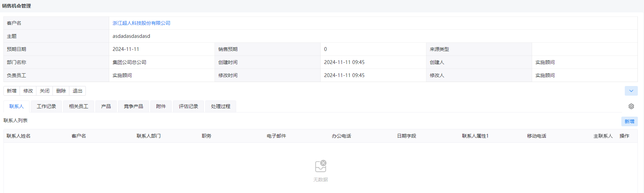Screen dimensions: 644x193
Task: Click the 删除 button
Action: click(61, 91)
